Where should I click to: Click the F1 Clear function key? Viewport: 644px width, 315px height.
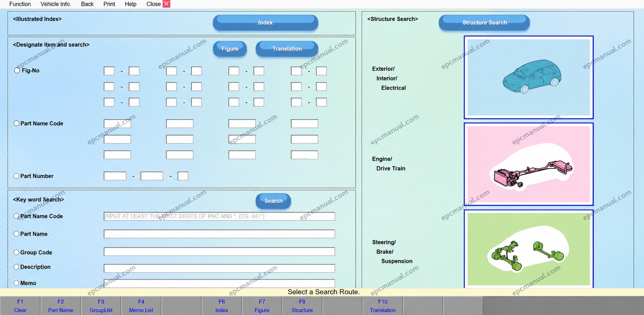[x=20, y=306]
